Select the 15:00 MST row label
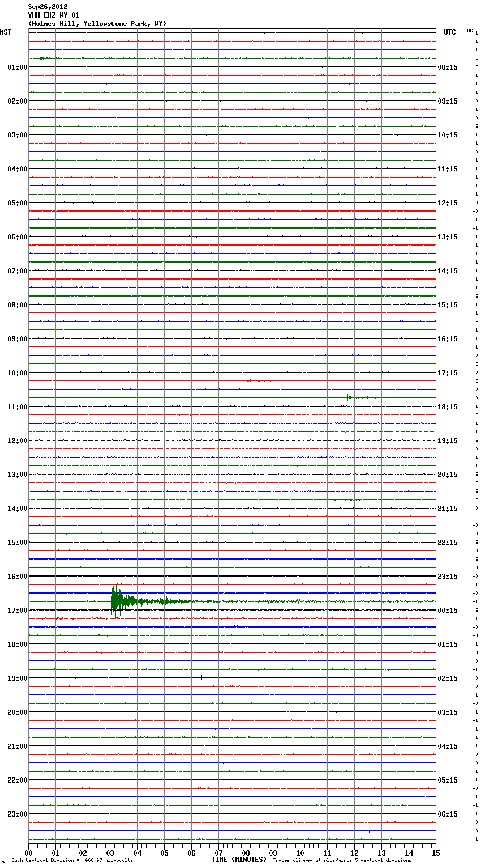Viewport: 481px width, 868px height. [x=17, y=543]
